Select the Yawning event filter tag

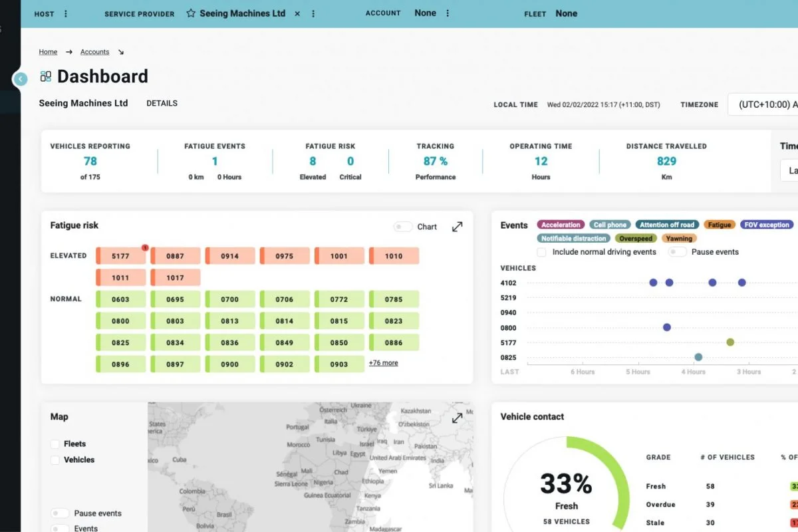tap(679, 238)
